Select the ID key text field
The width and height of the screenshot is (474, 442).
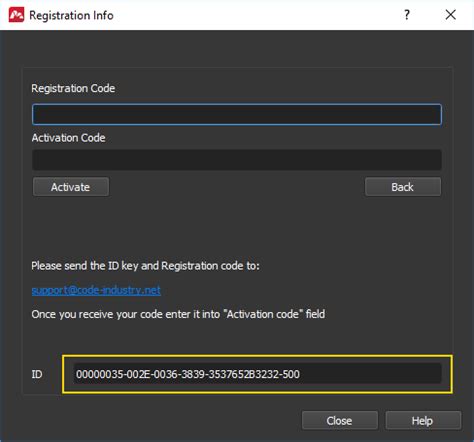pos(257,374)
